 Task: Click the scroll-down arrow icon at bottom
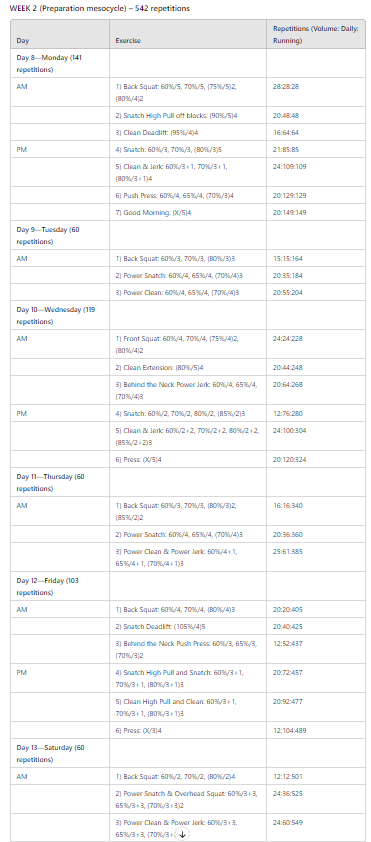coord(183,834)
